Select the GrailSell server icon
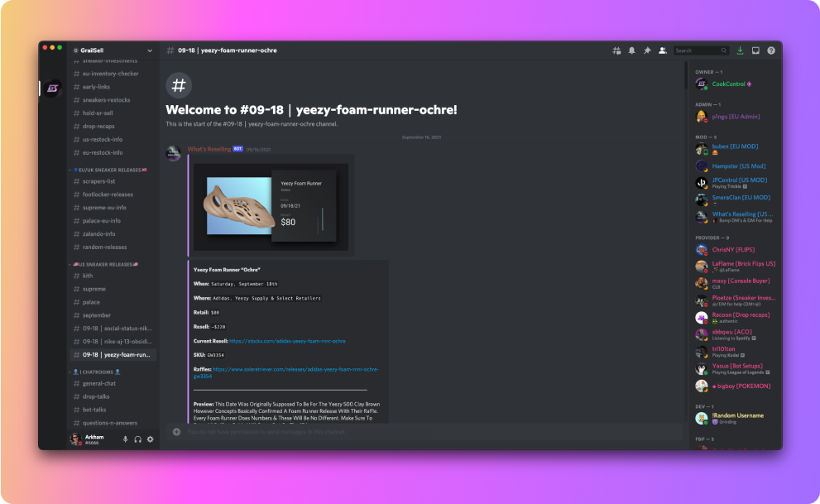The height and width of the screenshot is (504, 820). [52, 89]
